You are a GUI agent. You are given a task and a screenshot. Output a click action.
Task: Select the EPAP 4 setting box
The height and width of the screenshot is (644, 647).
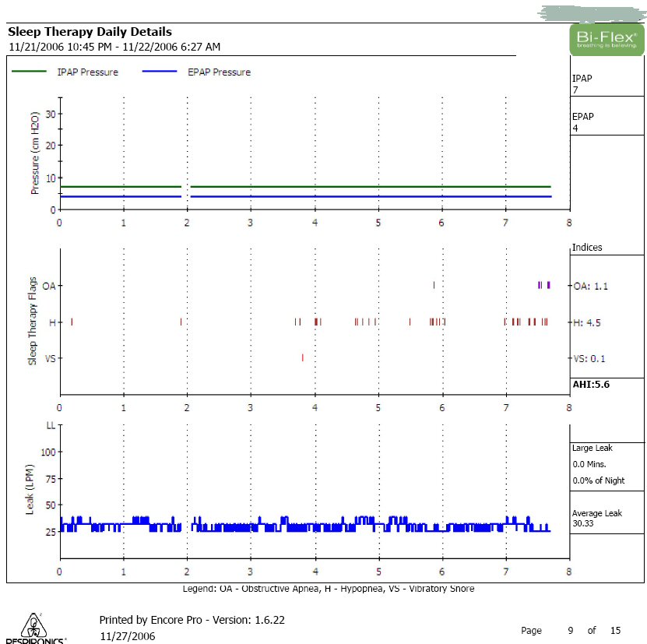point(607,122)
